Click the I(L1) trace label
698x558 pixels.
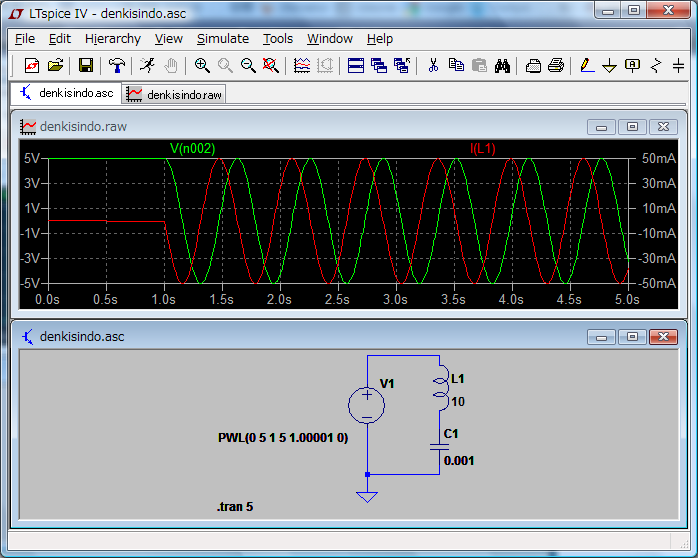[x=483, y=148]
